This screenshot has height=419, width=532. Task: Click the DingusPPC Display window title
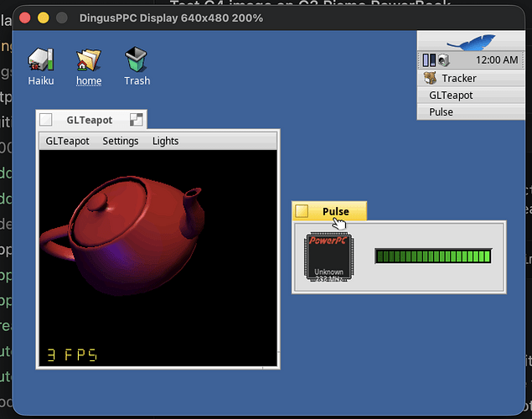point(171,18)
